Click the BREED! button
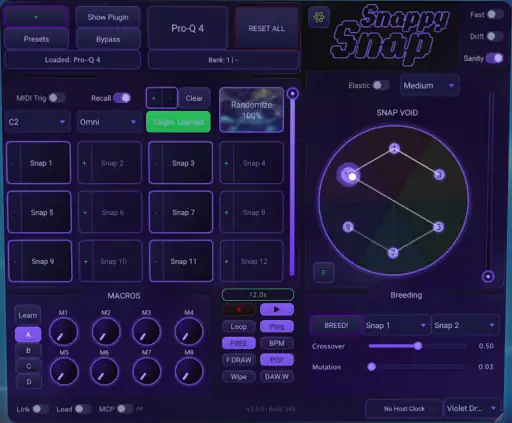The height and width of the screenshot is (423, 512). (x=336, y=325)
